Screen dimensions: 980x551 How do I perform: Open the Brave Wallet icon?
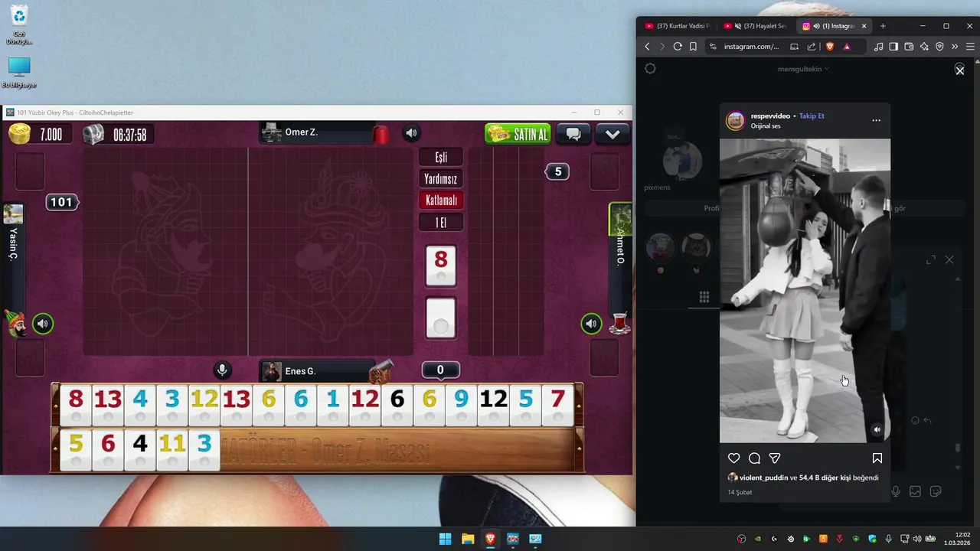pyautogui.click(x=909, y=47)
